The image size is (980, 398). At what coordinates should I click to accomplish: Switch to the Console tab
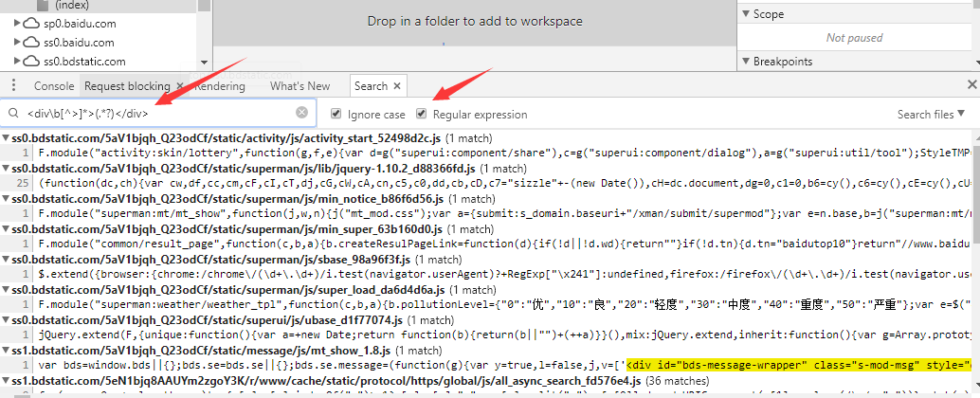point(54,85)
